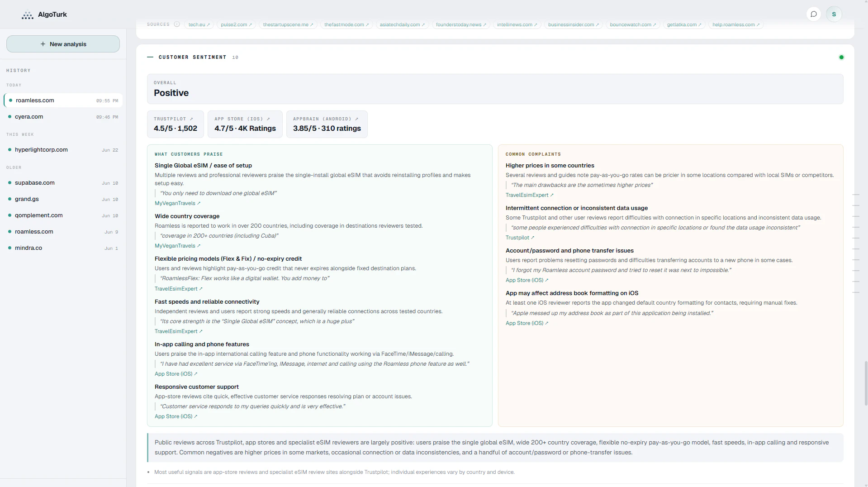Image resolution: width=868 pixels, height=487 pixels.
Task: Open the S user avatar
Action: [x=834, y=14]
